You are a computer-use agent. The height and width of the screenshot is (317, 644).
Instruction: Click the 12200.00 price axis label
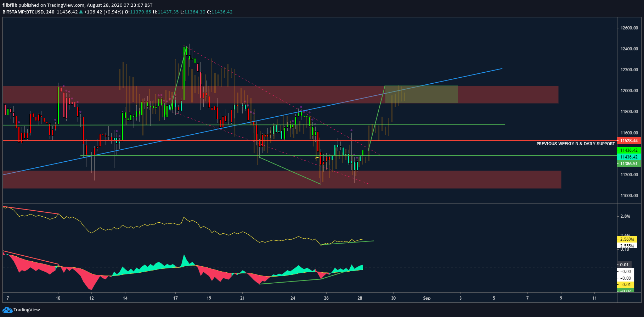click(629, 70)
